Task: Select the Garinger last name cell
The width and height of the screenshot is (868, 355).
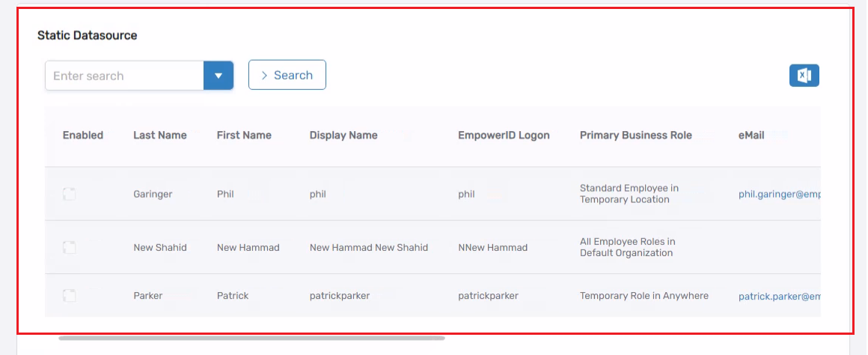Action: (153, 195)
